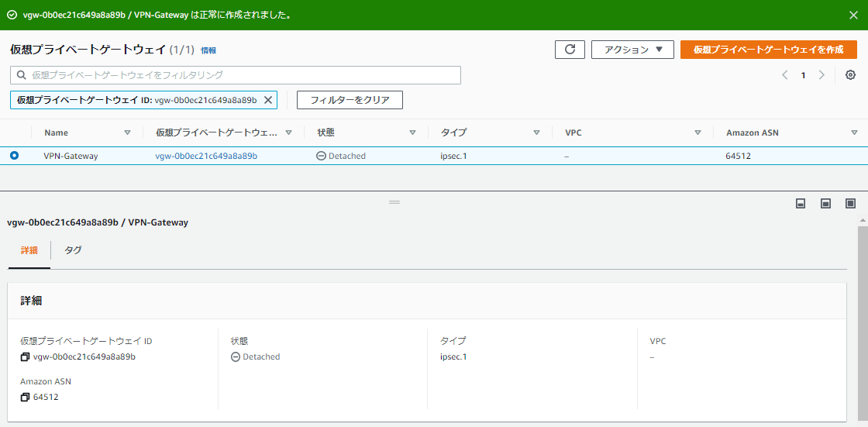Image resolution: width=868 pixels, height=427 pixels.
Task: Set split panel to half-height view
Action: click(825, 203)
